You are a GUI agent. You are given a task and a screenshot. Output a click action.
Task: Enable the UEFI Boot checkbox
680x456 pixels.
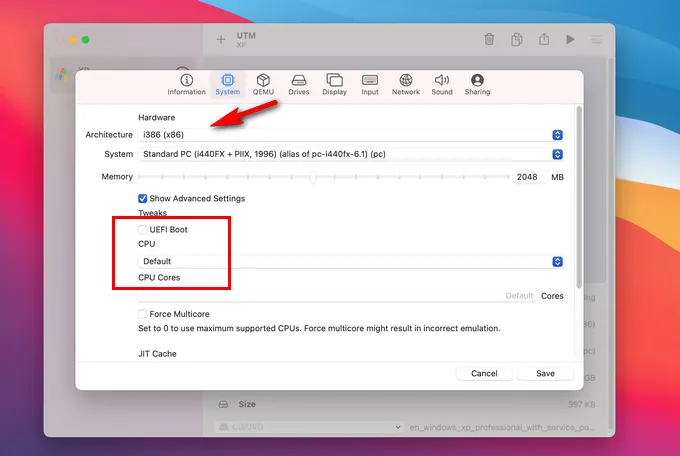143,230
